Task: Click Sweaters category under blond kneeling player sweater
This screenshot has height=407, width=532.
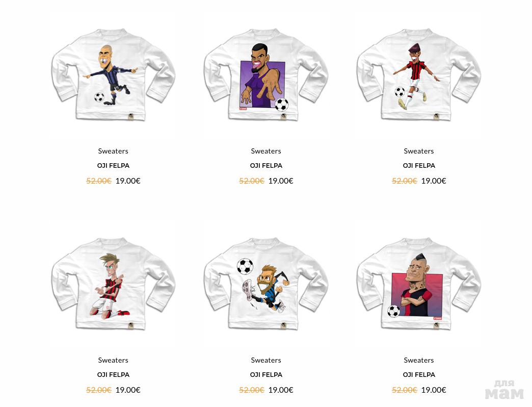Action: tap(113, 360)
